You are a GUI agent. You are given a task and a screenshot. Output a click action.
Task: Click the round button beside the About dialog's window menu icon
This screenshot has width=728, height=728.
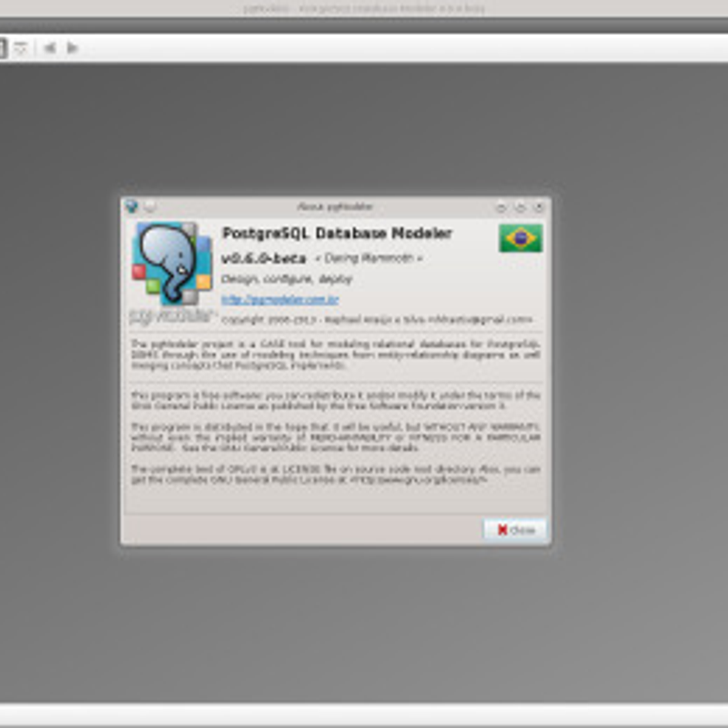(x=149, y=207)
